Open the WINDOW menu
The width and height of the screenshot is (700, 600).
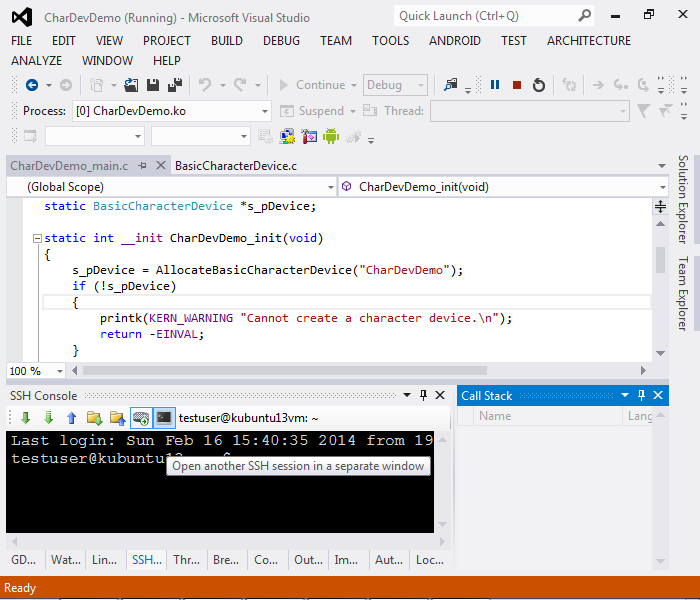[x=107, y=60]
